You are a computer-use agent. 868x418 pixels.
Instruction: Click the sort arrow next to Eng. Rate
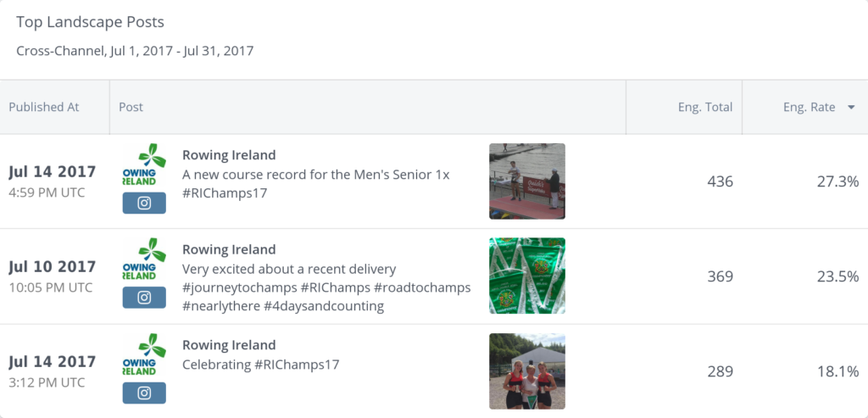[x=851, y=108]
